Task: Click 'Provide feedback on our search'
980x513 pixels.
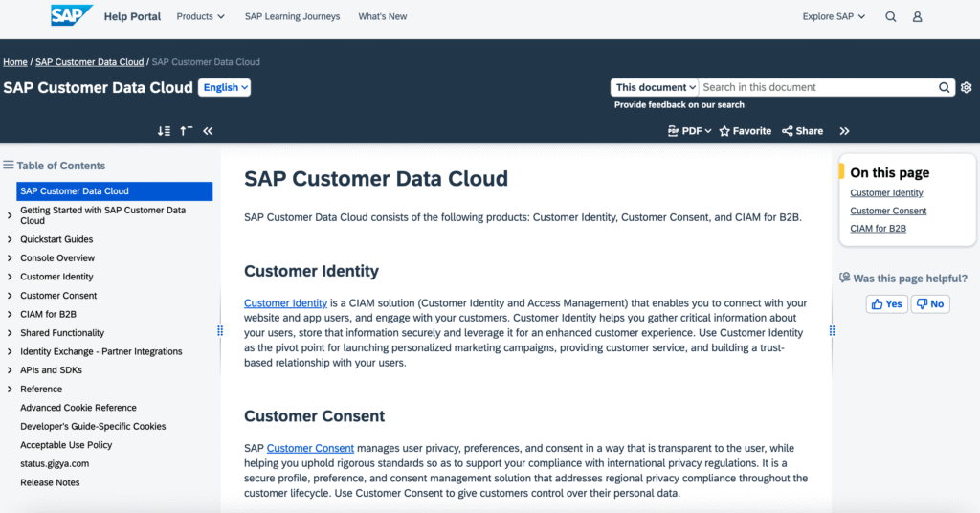Action: coord(679,105)
